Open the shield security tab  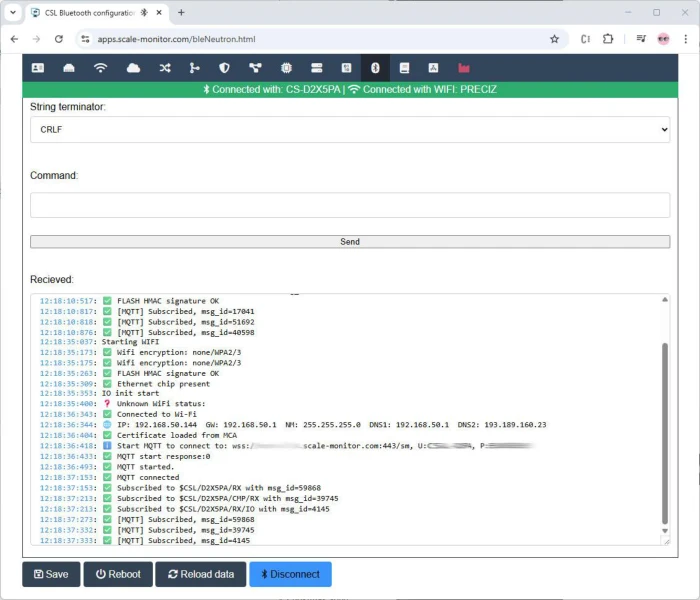(x=224, y=68)
